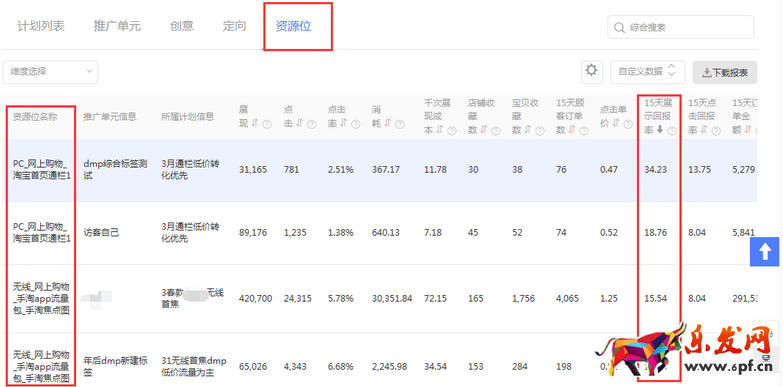Sort by 千次展现成本 column arrows
The height and width of the screenshot is (387, 783).
pos(439,130)
